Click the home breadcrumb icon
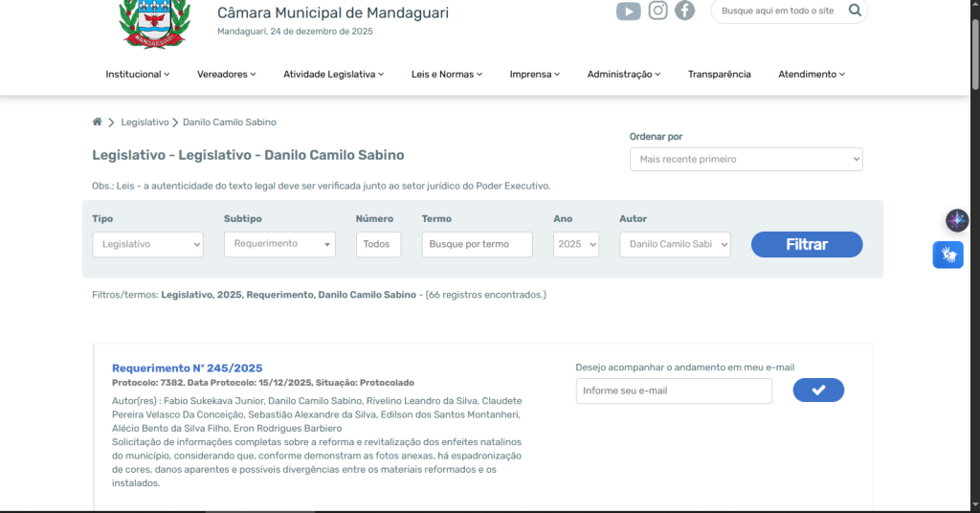Screen dimensions: 980x513 (x=97, y=123)
